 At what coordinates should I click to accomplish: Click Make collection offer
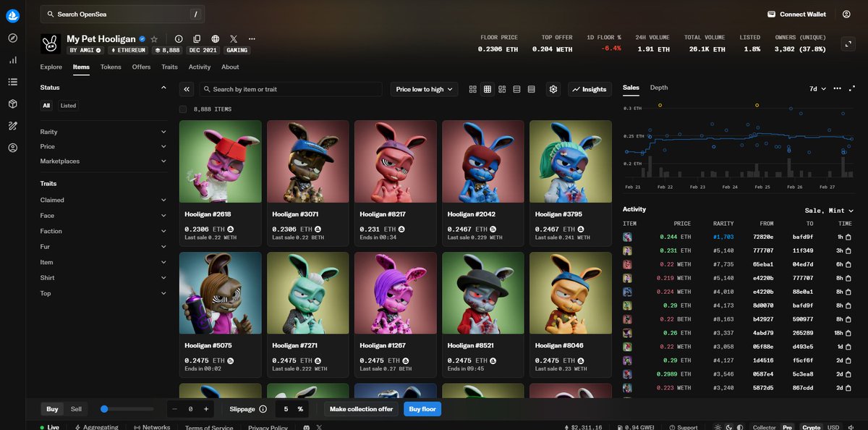tap(361, 409)
